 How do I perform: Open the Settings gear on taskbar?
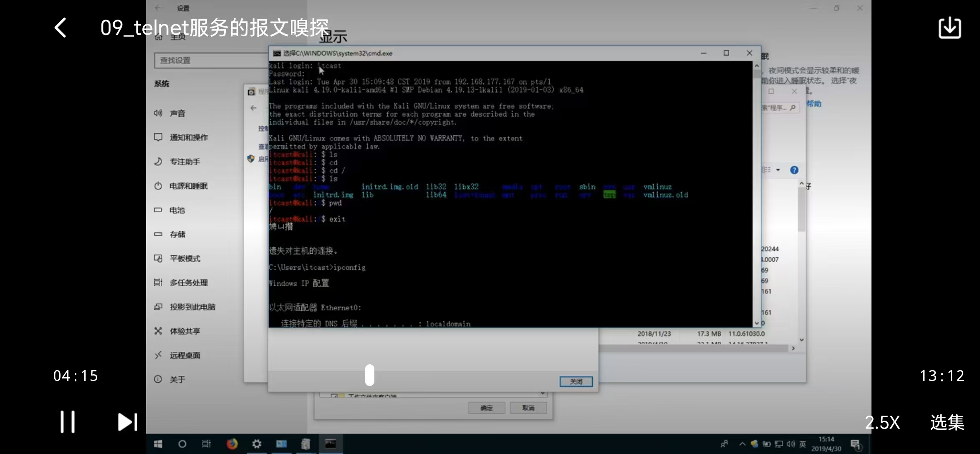point(257,444)
